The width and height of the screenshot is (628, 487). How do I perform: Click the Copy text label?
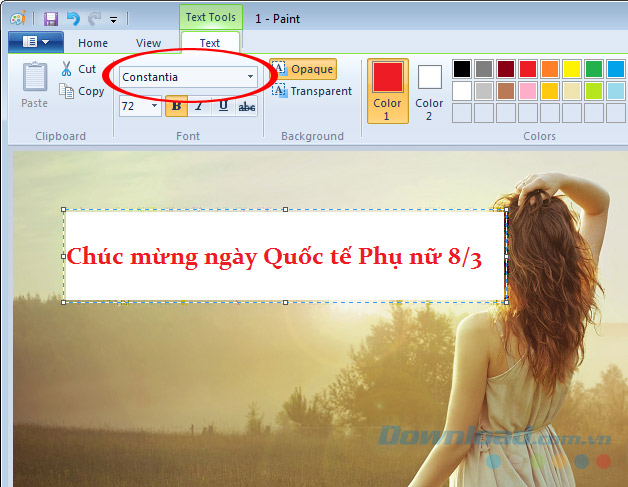(x=91, y=91)
